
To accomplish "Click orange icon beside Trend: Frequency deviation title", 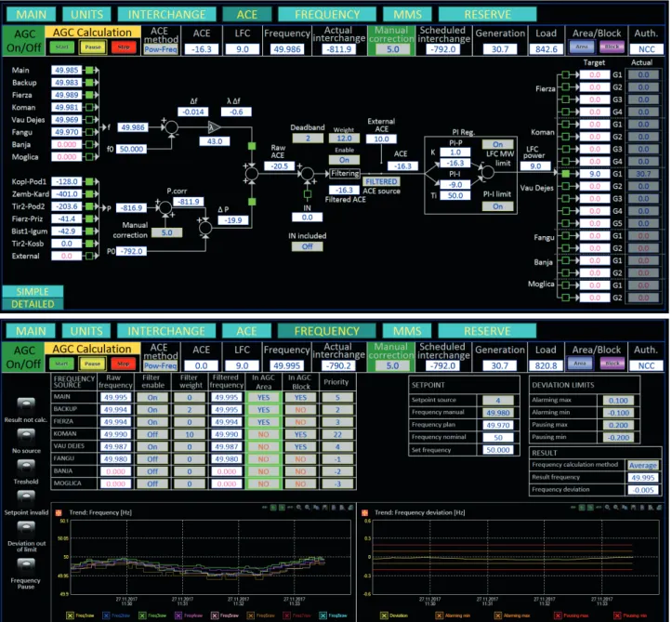I will click(364, 512).
